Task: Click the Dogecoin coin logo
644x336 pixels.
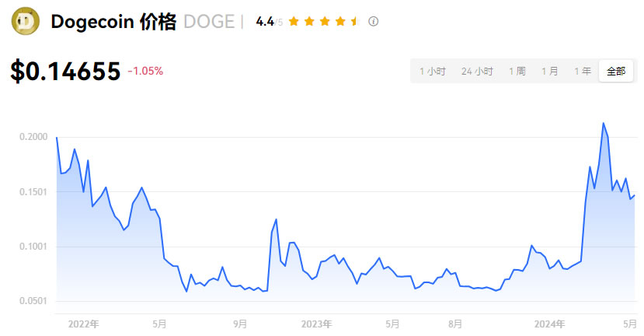Action: tap(26, 21)
